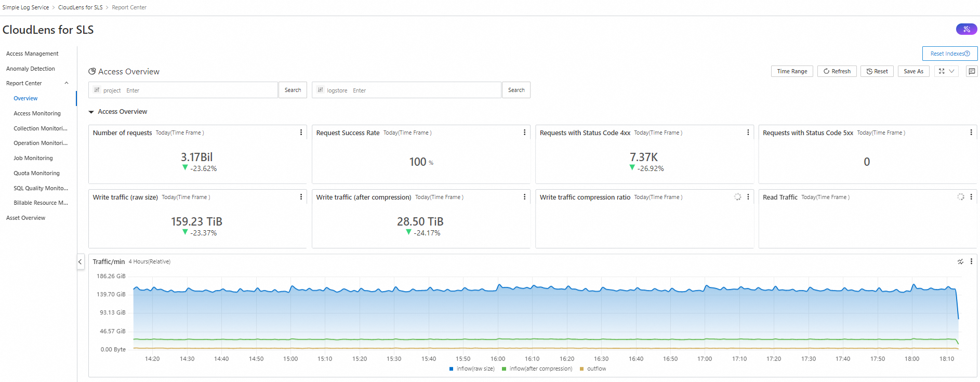
Task: Click the 3.17Bil requests value
Action: click(196, 157)
